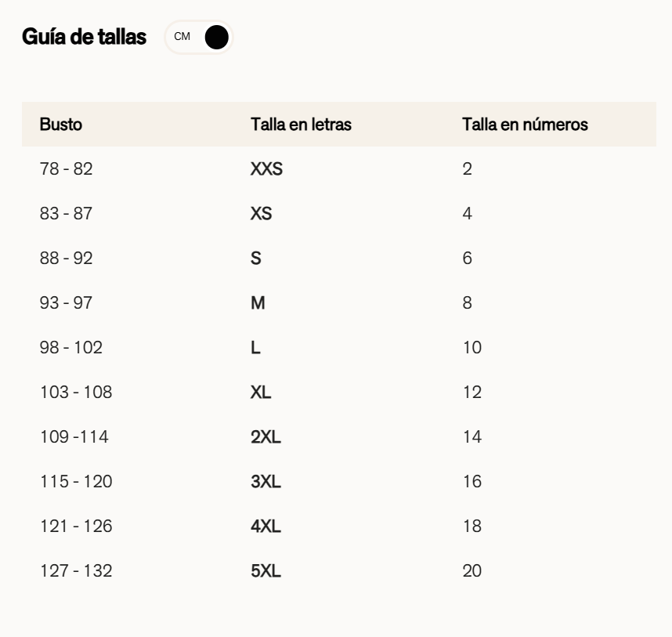Select the XS size label
Screen dimensions: 672x637
[x=262, y=213]
